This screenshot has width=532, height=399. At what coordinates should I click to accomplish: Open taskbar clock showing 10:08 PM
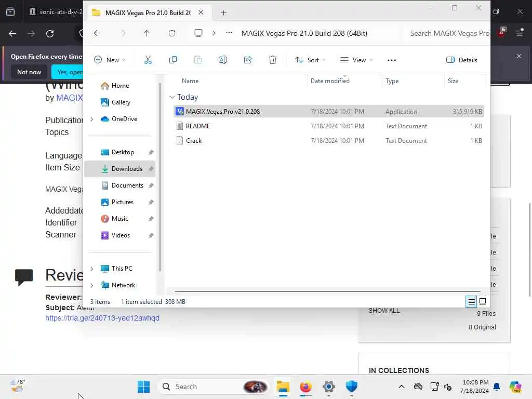474,387
